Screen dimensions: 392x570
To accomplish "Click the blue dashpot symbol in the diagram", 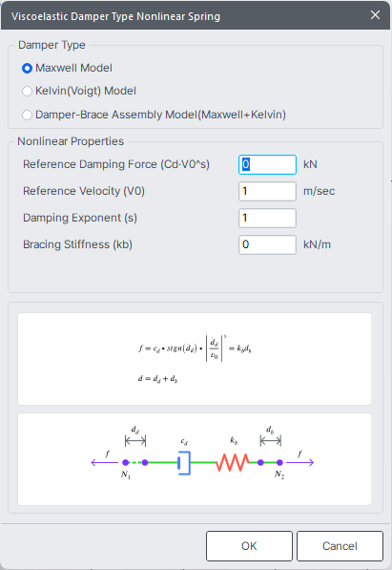I will point(184,463).
